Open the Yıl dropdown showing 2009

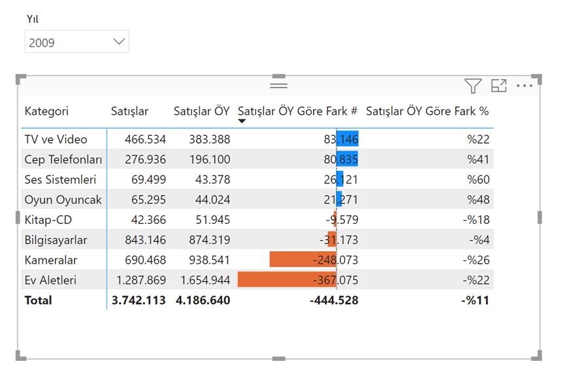77,42
